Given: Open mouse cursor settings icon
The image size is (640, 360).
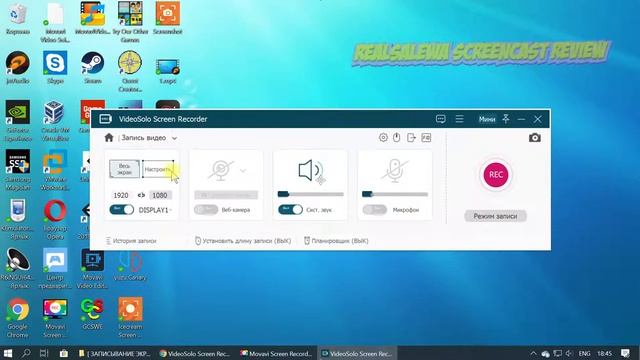Looking at the screenshot, I should pos(396,138).
